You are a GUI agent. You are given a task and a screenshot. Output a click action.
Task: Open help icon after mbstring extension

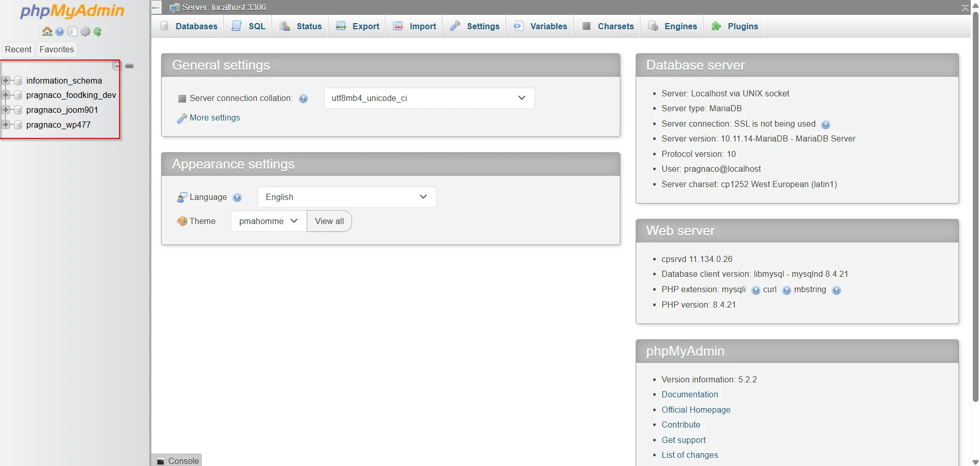coord(836,290)
